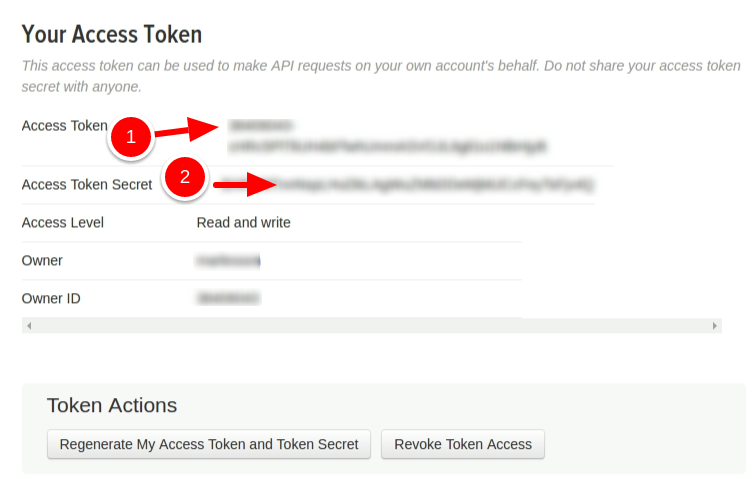Screen dimensions: 755x479
Task: Click the Access Token Secret label
Action: [87, 184]
